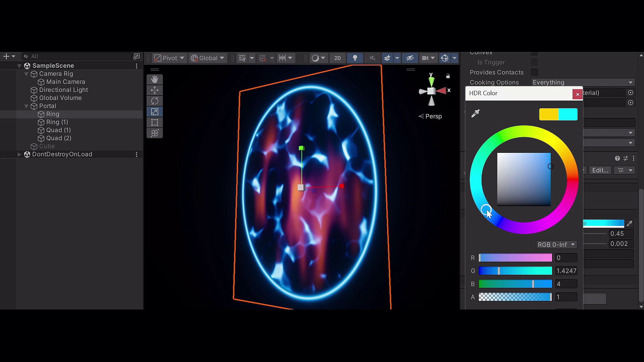Click the saturation brightness square
Screen dimensions: 644x362
(524, 179)
